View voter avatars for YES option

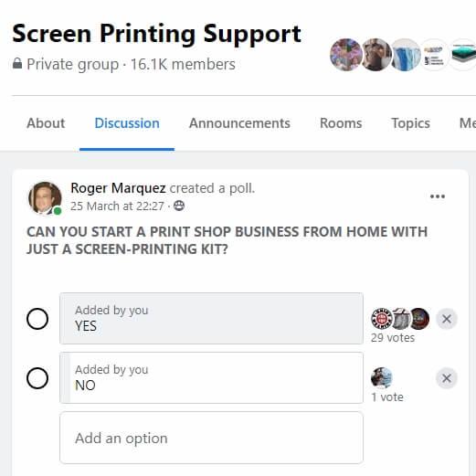(400, 319)
